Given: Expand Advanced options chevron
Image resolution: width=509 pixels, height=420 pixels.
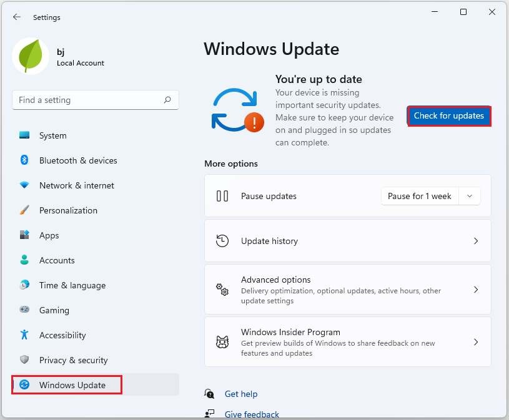Looking at the screenshot, I should tap(476, 290).
